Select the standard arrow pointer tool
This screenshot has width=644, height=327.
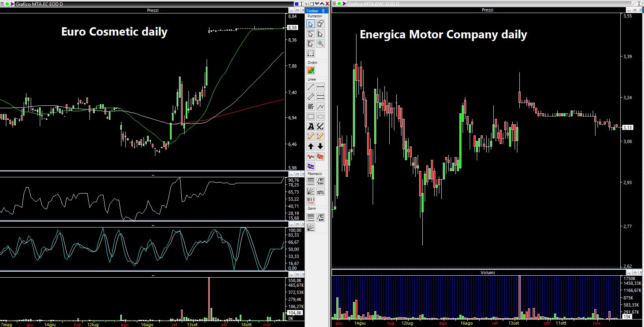[x=311, y=24]
